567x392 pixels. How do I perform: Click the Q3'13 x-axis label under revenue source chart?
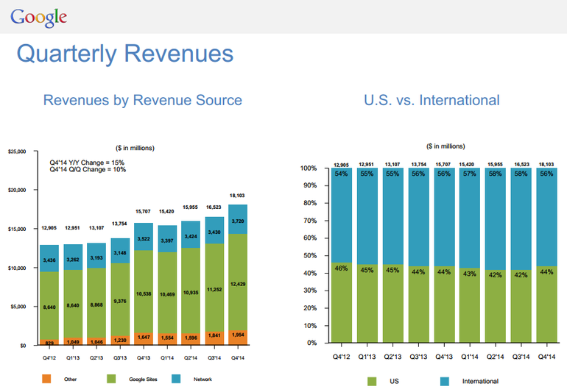pos(120,358)
